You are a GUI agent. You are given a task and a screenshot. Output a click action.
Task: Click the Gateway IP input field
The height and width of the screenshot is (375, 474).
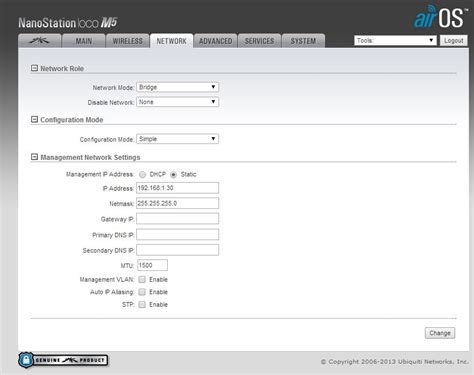[177, 219]
